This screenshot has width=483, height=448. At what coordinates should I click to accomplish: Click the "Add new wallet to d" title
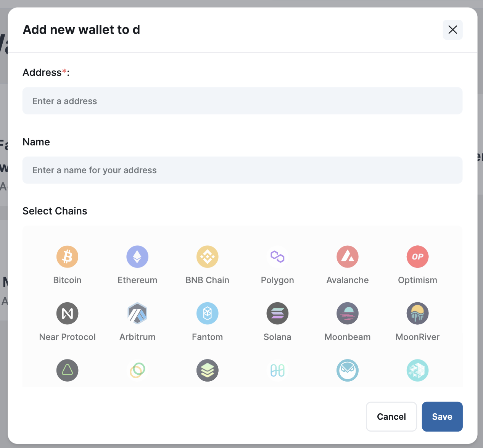(x=82, y=30)
